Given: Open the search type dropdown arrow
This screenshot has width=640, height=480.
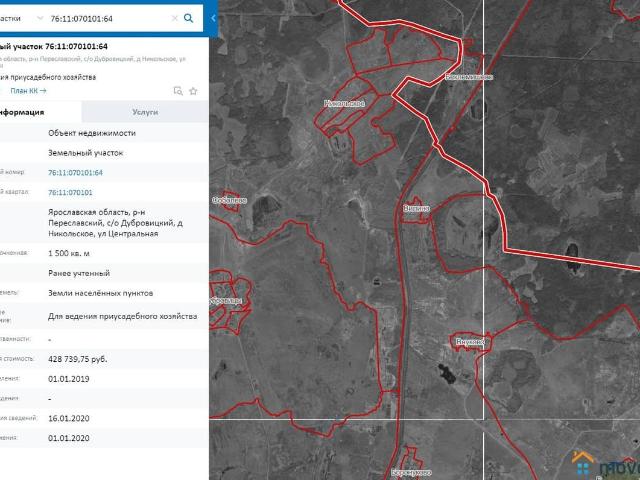Looking at the screenshot, I should pyautogui.click(x=40, y=18).
